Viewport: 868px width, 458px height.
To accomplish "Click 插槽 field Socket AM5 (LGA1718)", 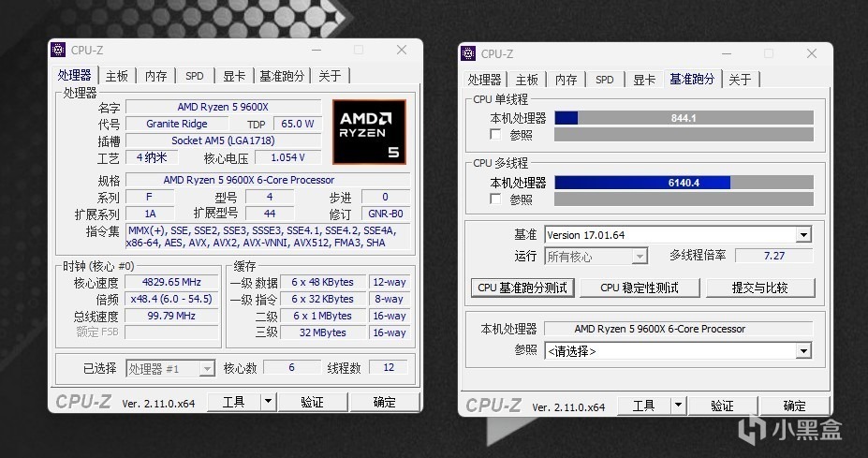I will coord(223,140).
